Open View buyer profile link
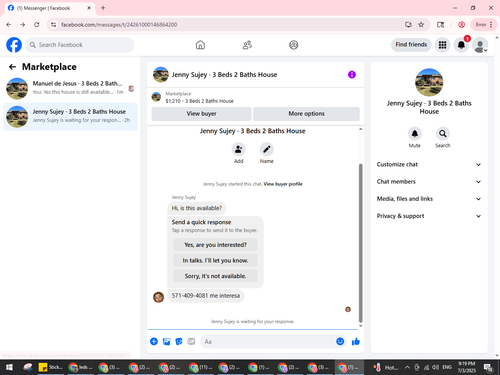This screenshot has width=500, height=375. pyautogui.click(x=283, y=184)
